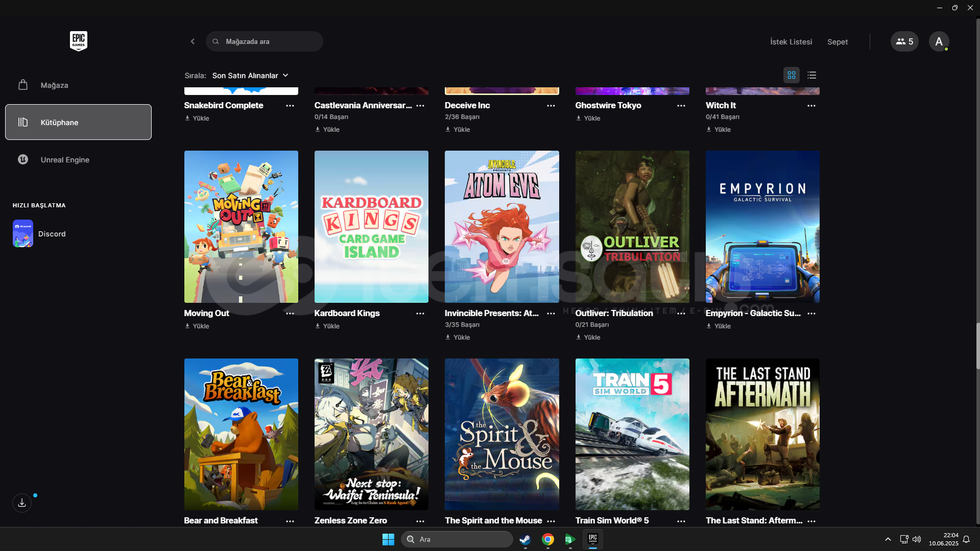The height and width of the screenshot is (551, 980).
Task: Open Google Chrome from the taskbar
Action: [x=547, y=539]
